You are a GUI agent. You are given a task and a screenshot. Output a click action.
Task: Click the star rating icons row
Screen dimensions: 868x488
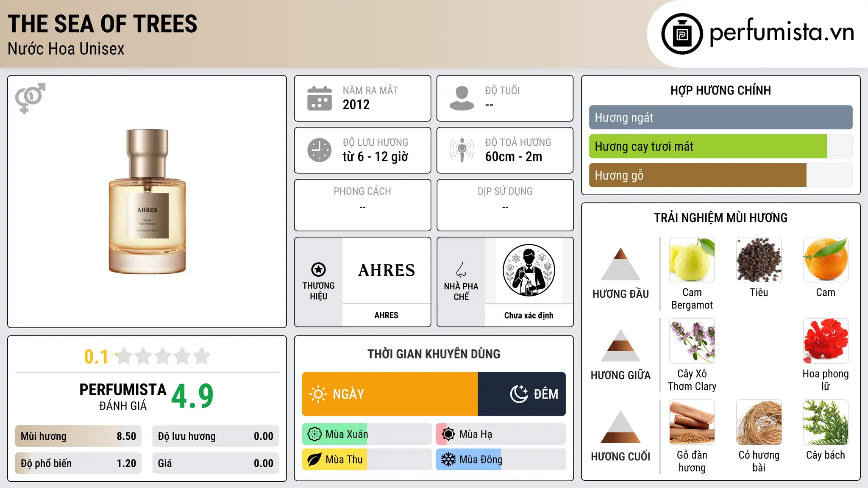(x=163, y=356)
